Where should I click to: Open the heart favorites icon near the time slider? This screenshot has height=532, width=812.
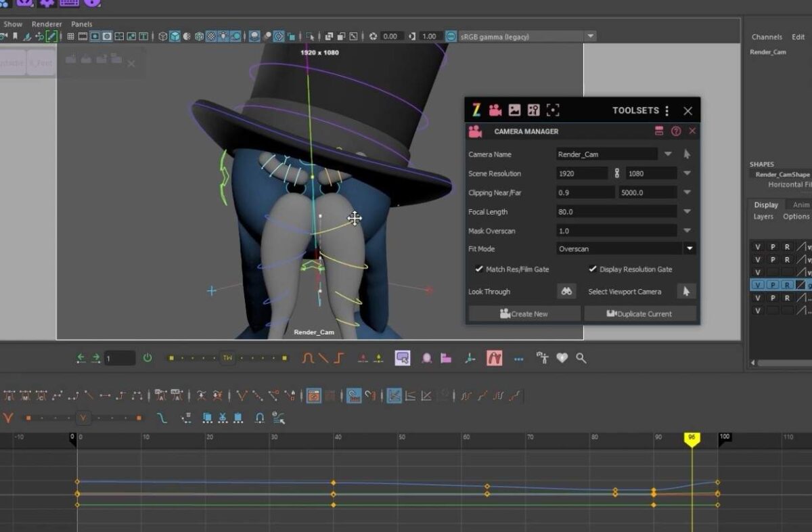561,358
